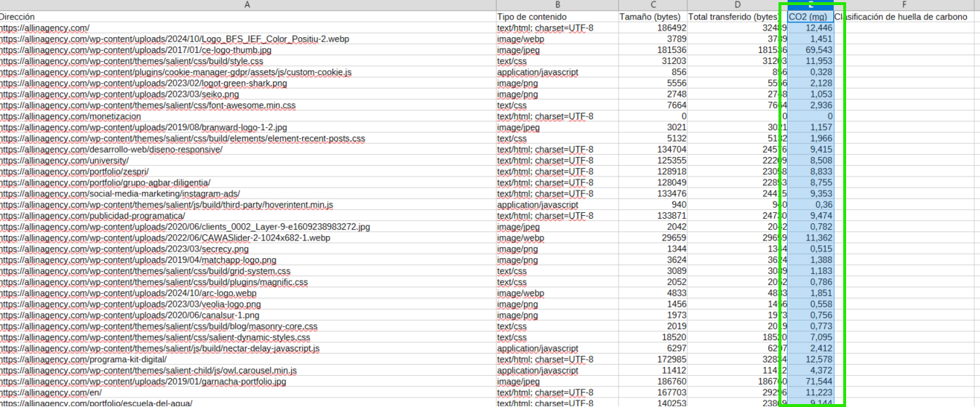Click the publicidad-programatica link

pyautogui.click(x=92, y=216)
